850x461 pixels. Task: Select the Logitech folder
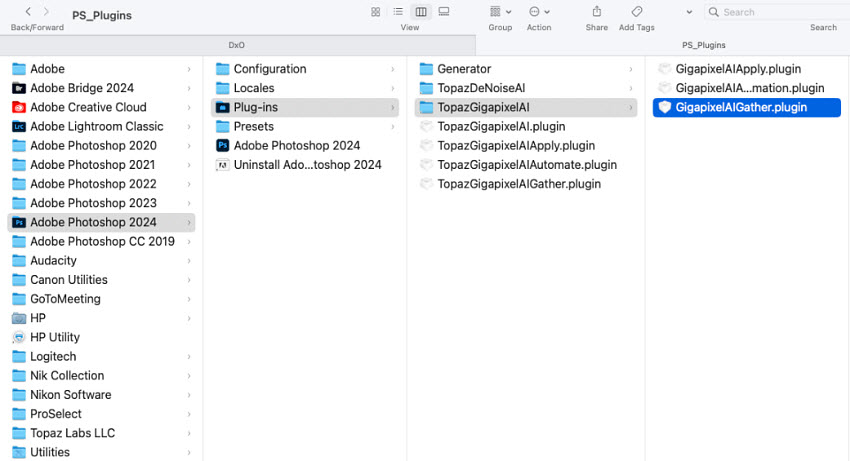[101, 356]
